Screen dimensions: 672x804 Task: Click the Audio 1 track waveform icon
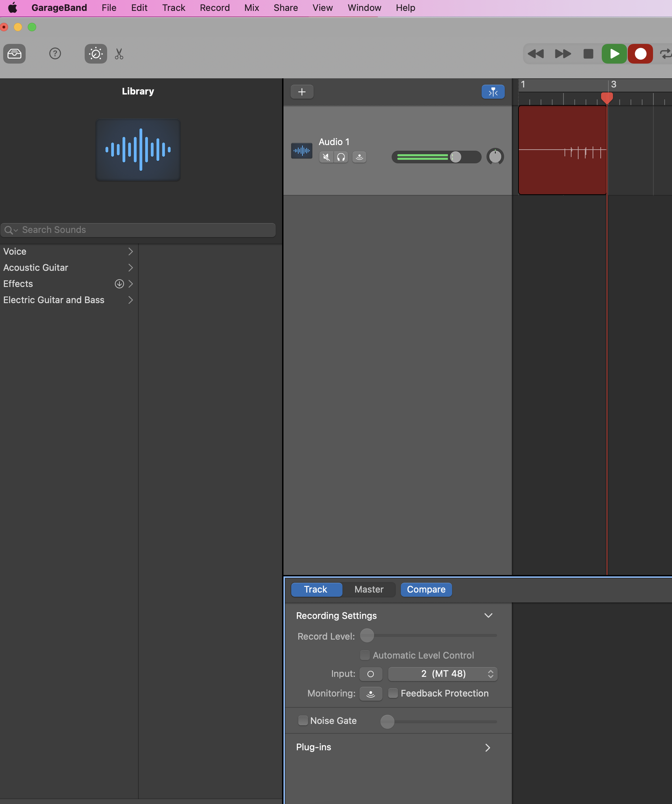(302, 150)
